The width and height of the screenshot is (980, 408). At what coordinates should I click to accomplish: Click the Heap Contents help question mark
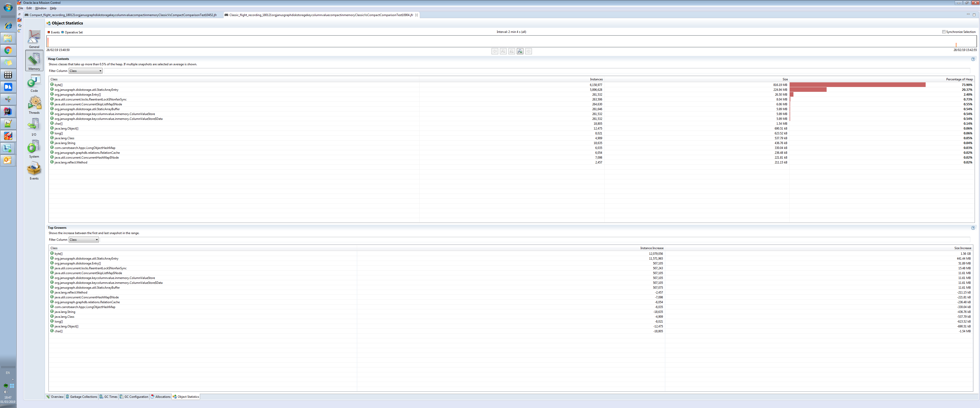pos(973,59)
